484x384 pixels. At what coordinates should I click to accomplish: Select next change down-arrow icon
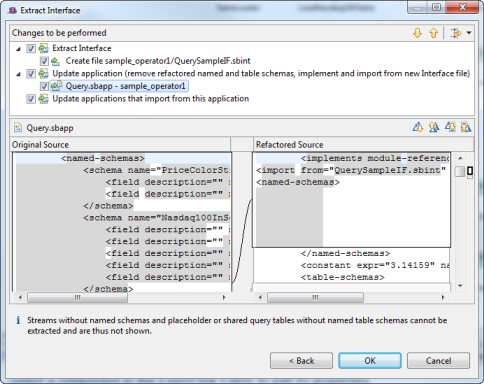pos(417,33)
